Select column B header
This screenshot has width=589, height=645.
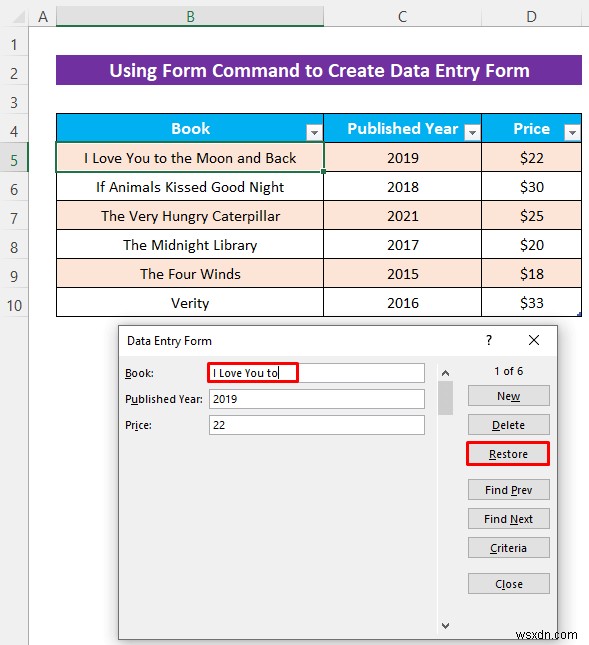tap(190, 17)
